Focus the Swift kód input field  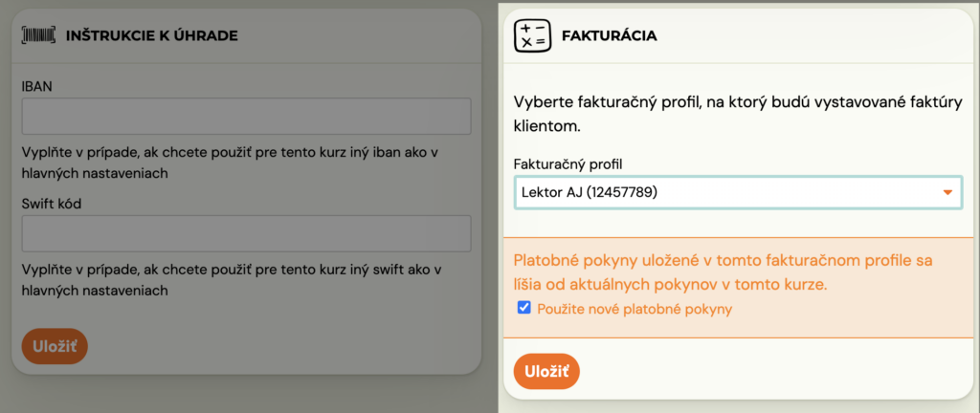(246, 233)
